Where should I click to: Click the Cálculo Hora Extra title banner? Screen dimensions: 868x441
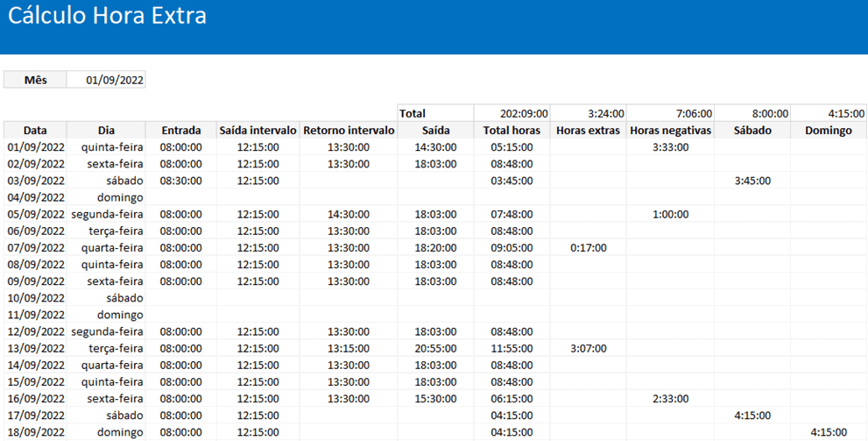pyautogui.click(x=107, y=18)
